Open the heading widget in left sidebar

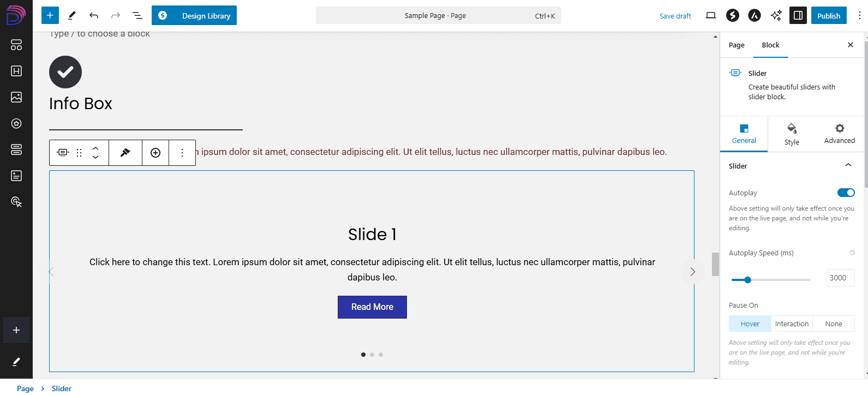(16, 71)
